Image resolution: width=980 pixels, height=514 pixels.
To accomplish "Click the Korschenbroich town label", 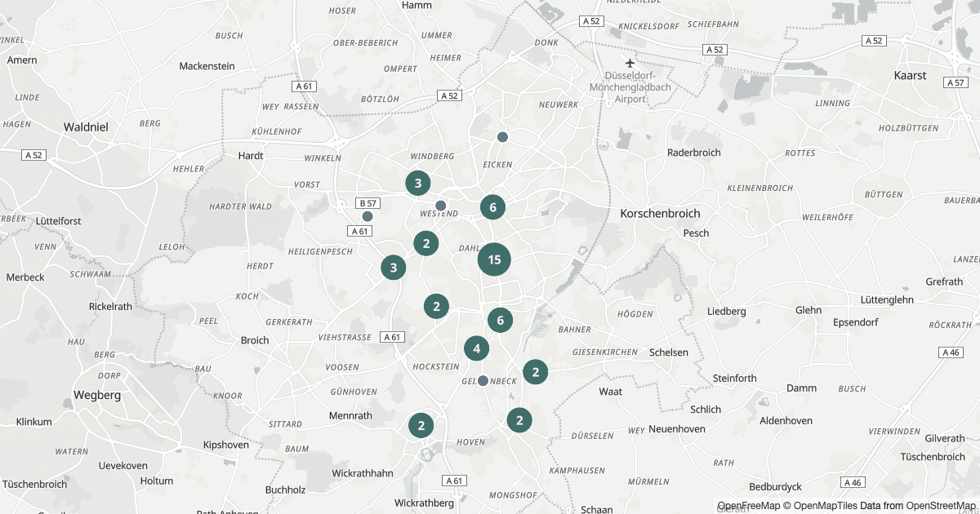I will [661, 213].
